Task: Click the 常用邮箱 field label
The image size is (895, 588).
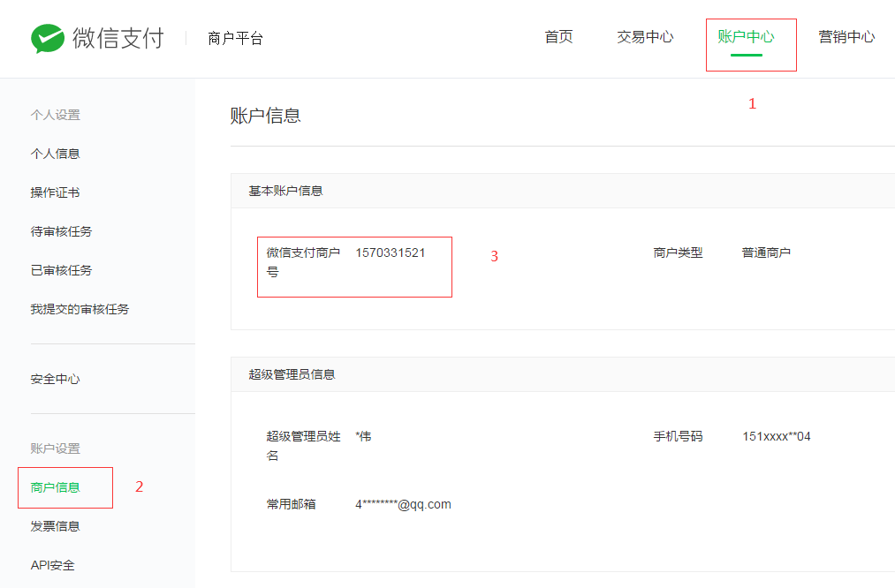Action: [x=291, y=504]
